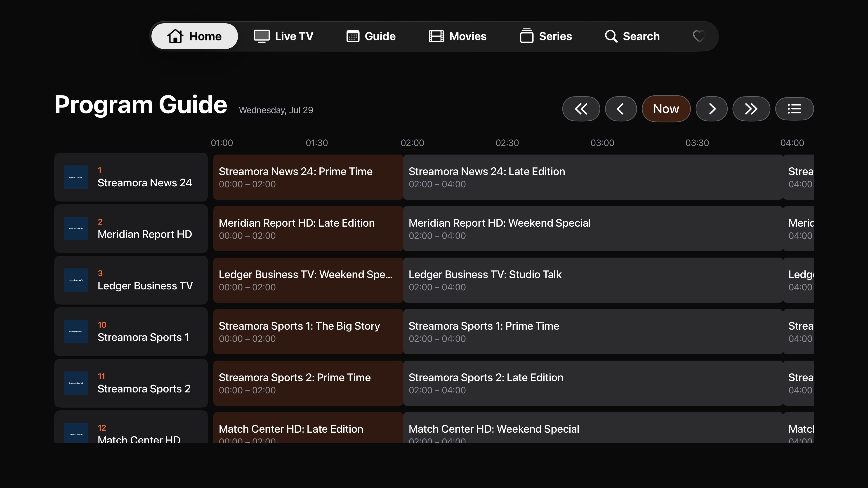Switch to Live TV tab
This screenshot has width=868, height=488.
click(x=283, y=36)
